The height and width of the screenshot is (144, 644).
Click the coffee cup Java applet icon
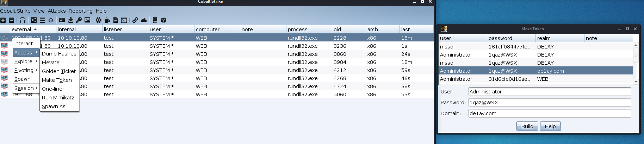pos(107,20)
